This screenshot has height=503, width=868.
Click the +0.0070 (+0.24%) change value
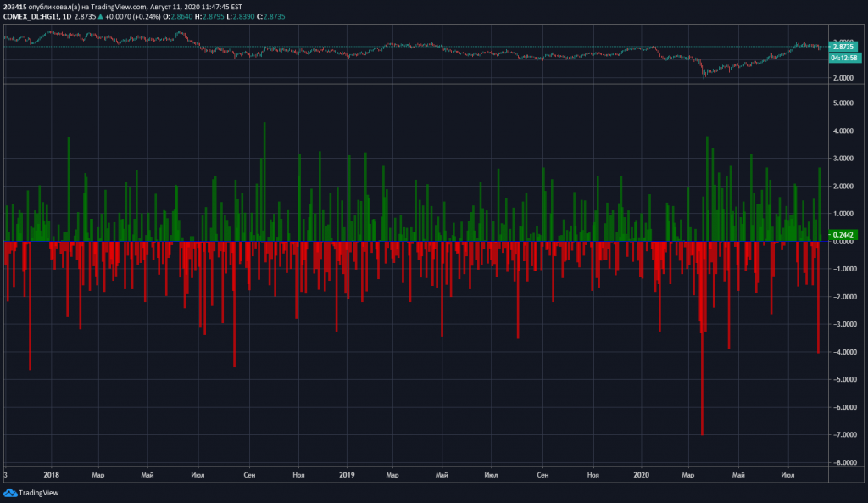[x=133, y=17]
